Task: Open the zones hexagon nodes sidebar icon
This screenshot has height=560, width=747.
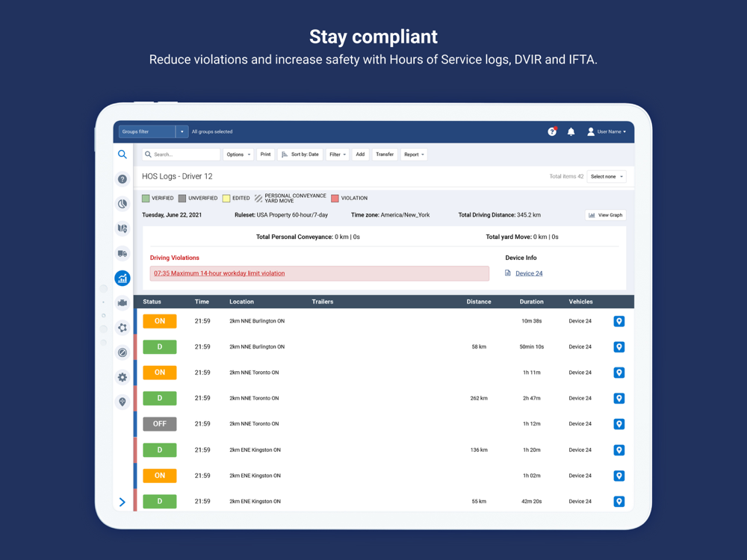Action: point(123,328)
